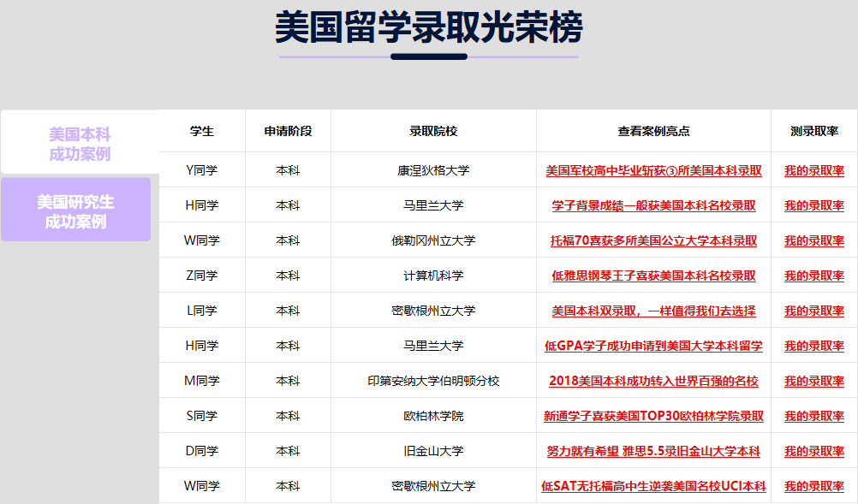Image resolution: width=858 pixels, height=504 pixels.
Task: Click the 努力就有希望 雅思5.5录旧金山大学本科 link
Action: (653, 451)
